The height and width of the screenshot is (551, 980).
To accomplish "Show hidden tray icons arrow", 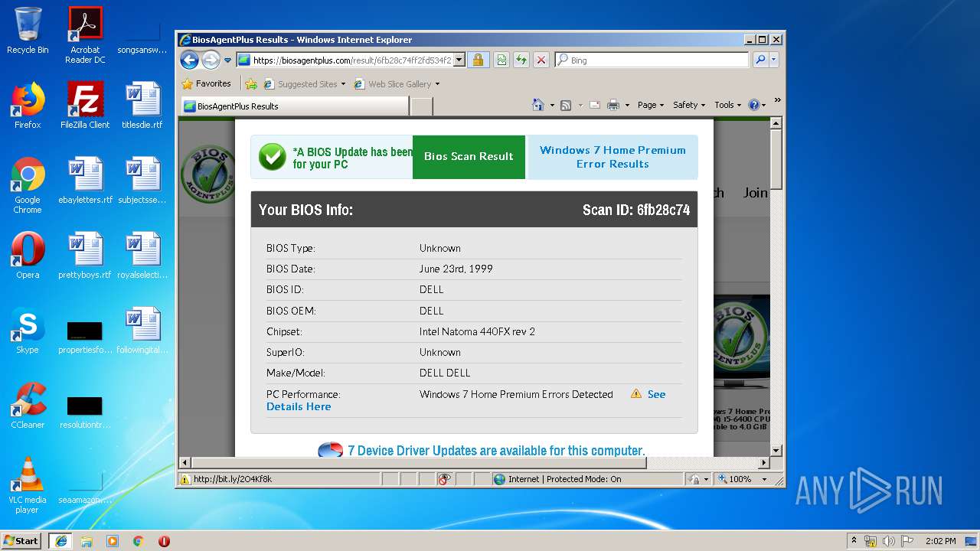I will pyautogui.click(x=854, y=541).
